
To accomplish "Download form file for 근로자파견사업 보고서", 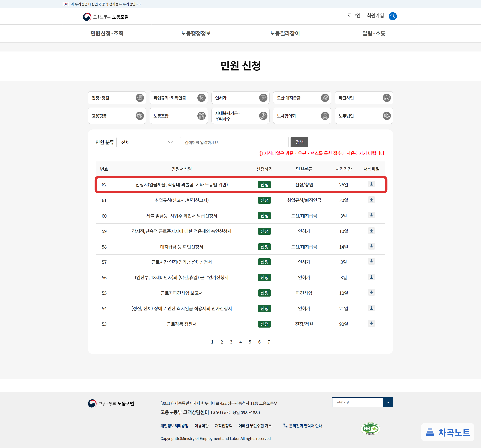I will point(371,293).
